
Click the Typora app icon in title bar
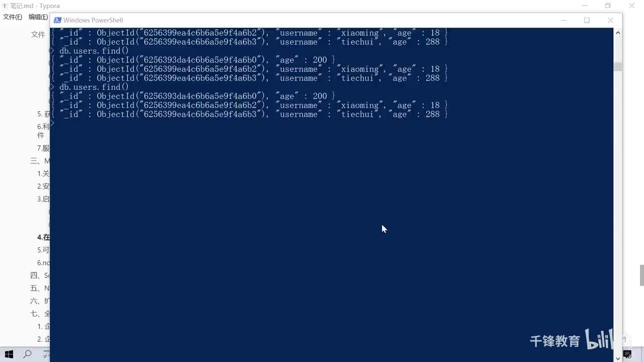coord(5,6)
